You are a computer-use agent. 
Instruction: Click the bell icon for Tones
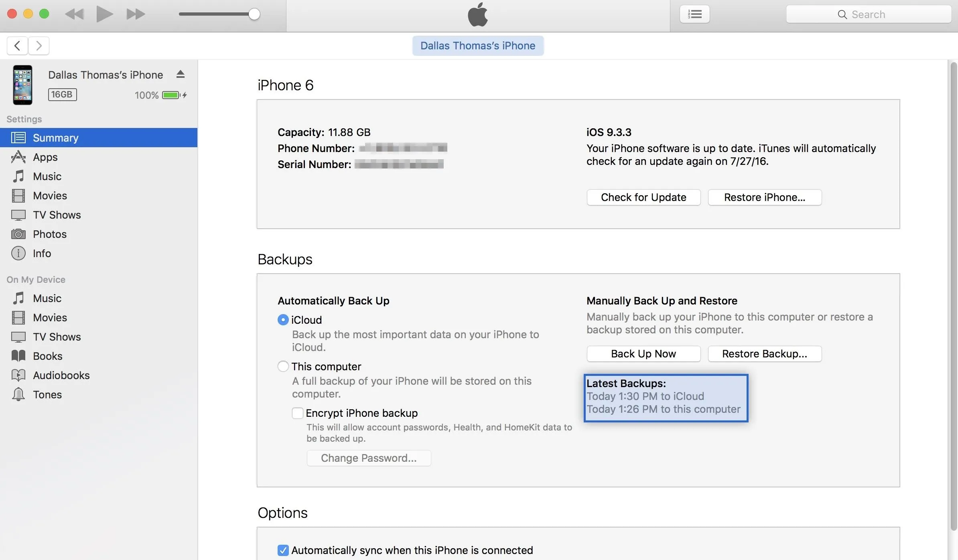[x=18, y=394]
